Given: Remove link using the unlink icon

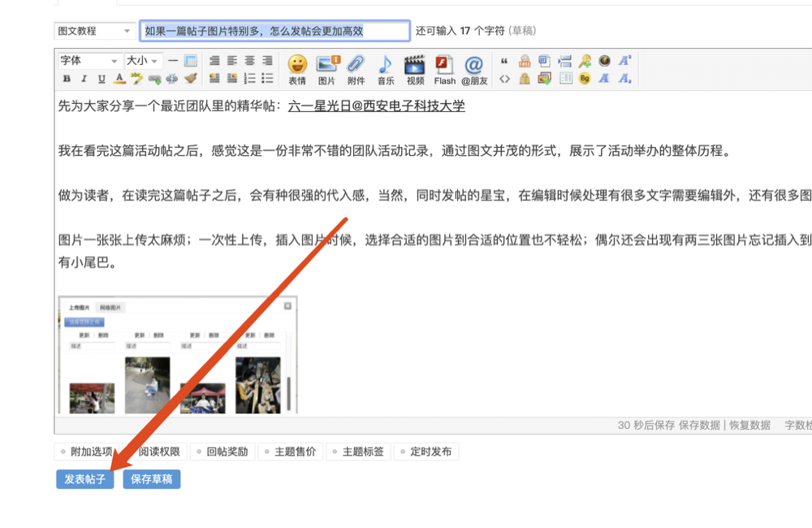Looking at the screenshot, I should (172, 79).
